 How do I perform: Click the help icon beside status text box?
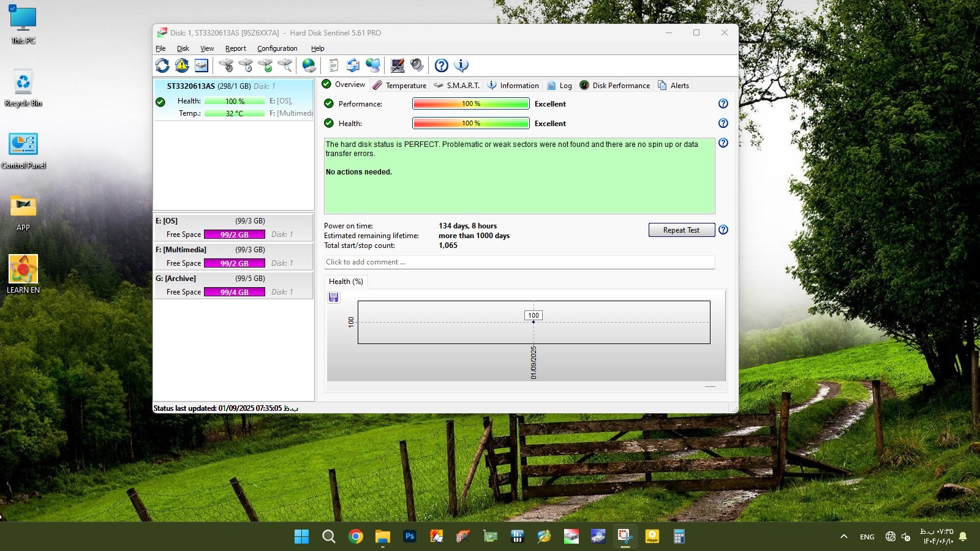coord(723,143)
